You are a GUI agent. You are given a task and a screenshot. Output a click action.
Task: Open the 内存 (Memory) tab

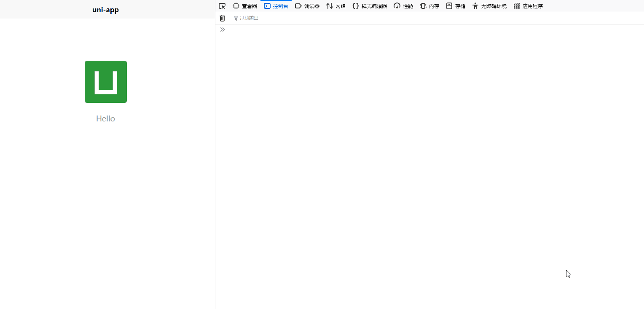click(429, 6)
